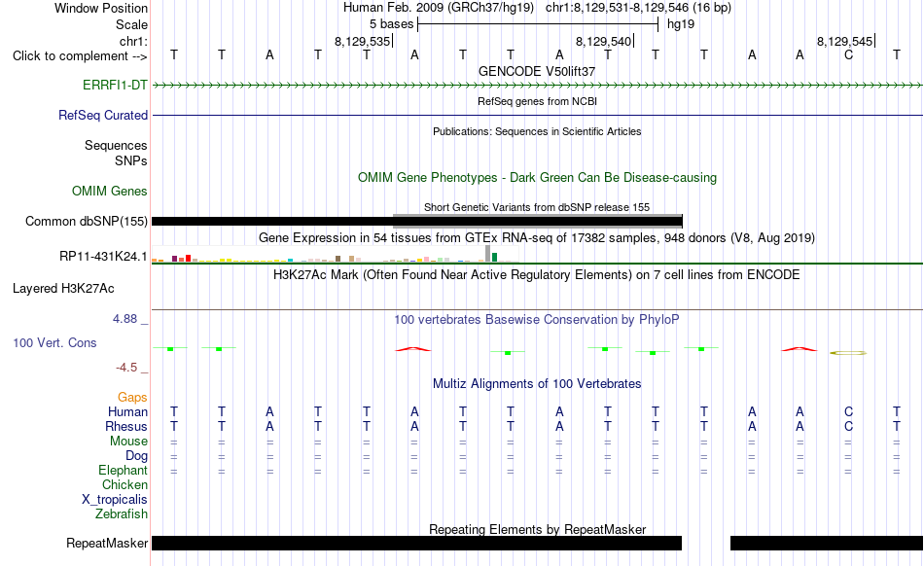The height and width of the screenshot is (566, 924).
Task: Click the 'RefSeq genes from NCBI' title
Action: click(x=537, y=101)
